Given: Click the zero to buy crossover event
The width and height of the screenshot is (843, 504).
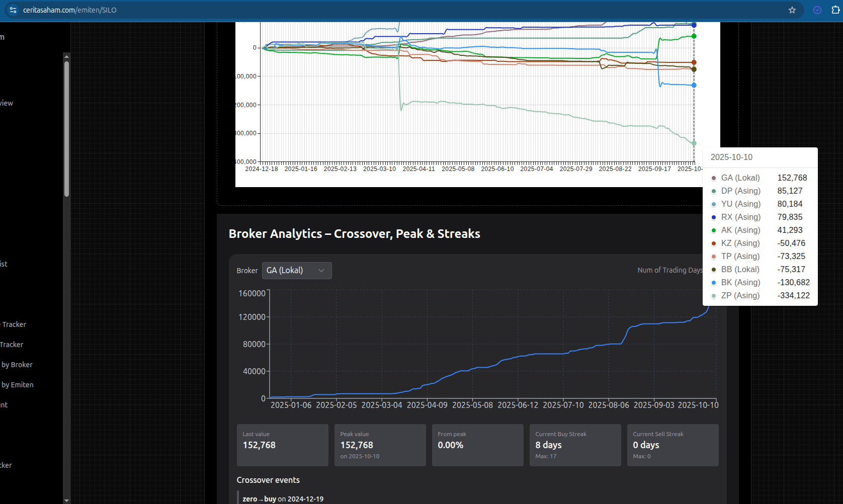Looking at the screenshot, I should pyautogui.click(x=283, y=499).
